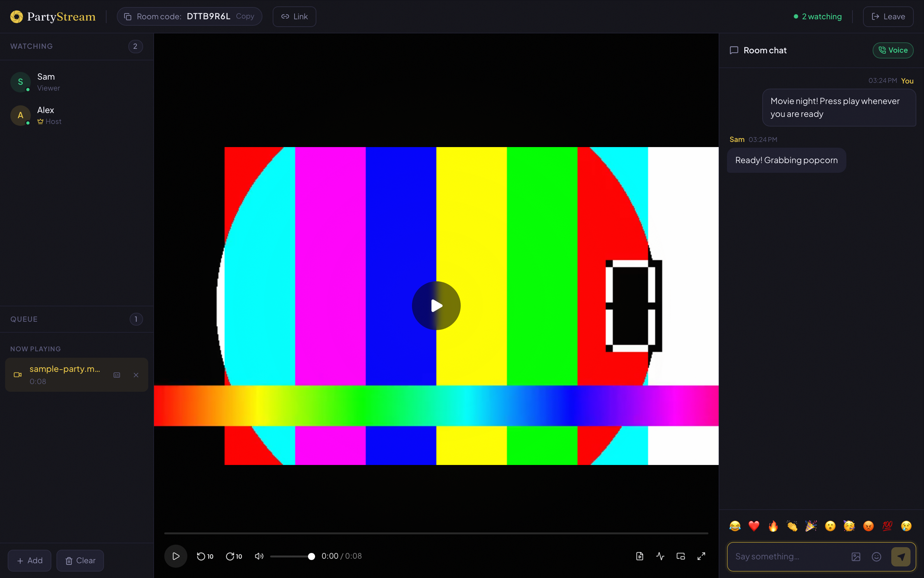
Task: Click the video camera icon on queue item
Action: (18, 375)
